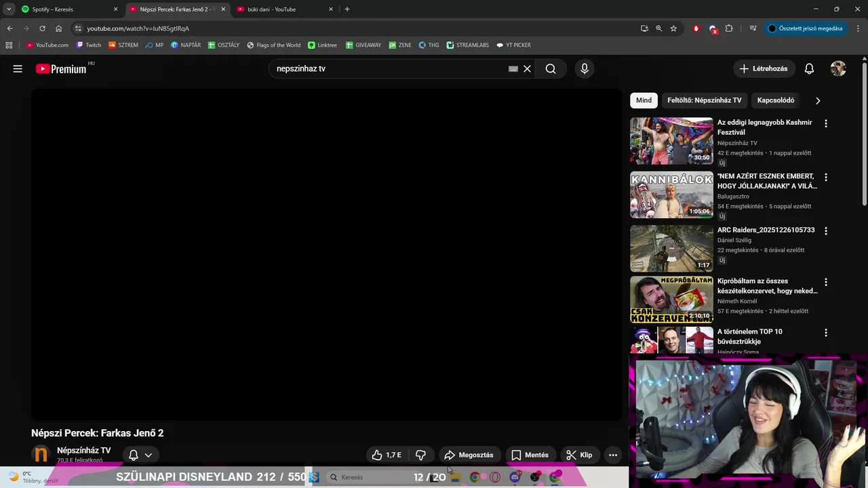Select the Mind filter chip
The height and width of the screenshot is (488, 868).
644,100
